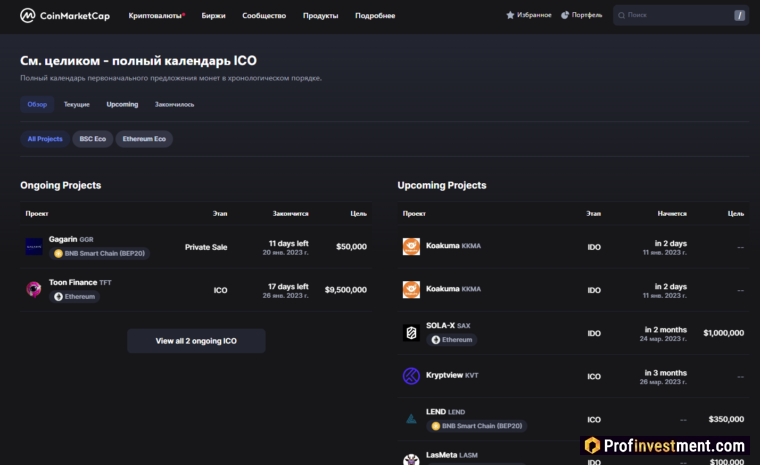Open the Gagarin project link

(63, 239)
